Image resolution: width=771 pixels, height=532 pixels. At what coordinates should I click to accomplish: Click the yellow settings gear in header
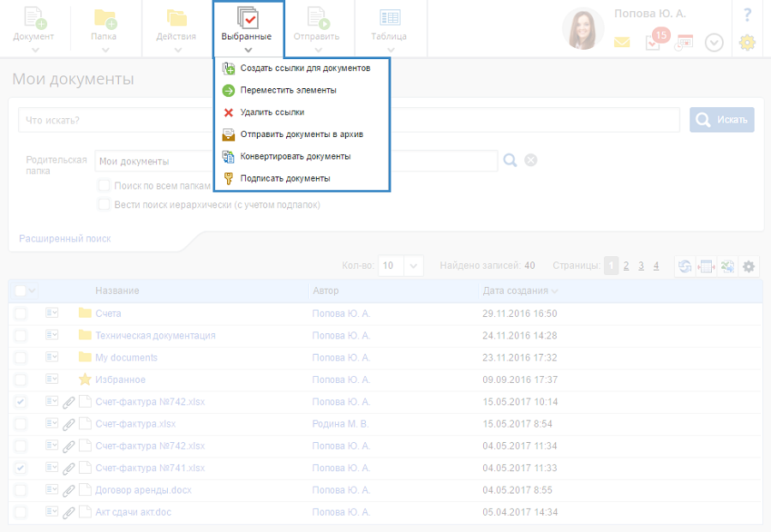747,42
